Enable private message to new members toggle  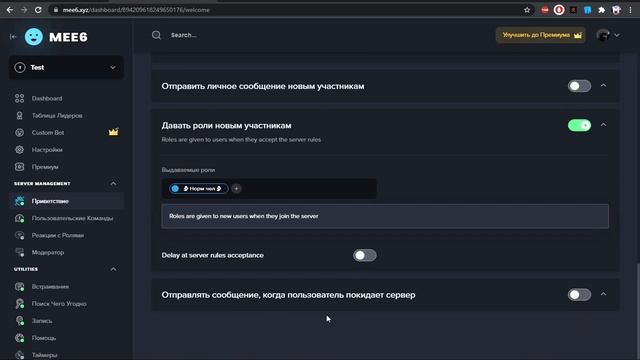pos(579,86)
